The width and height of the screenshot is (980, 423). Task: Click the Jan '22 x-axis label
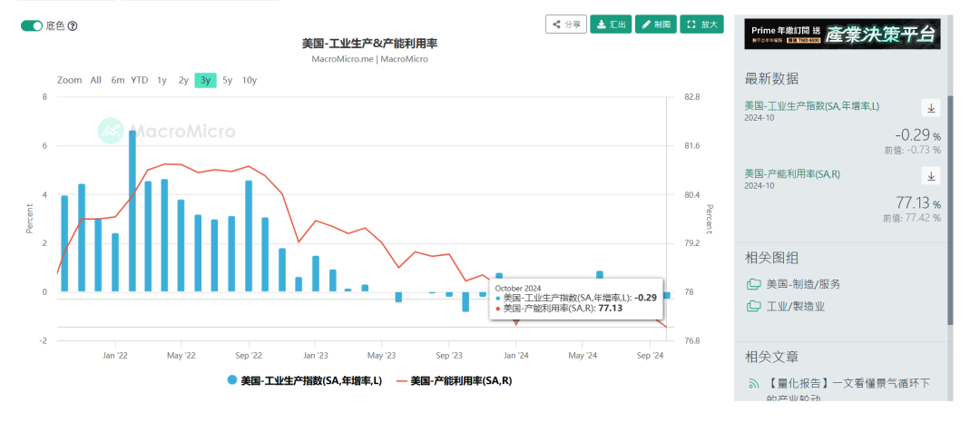pos(115,356)
